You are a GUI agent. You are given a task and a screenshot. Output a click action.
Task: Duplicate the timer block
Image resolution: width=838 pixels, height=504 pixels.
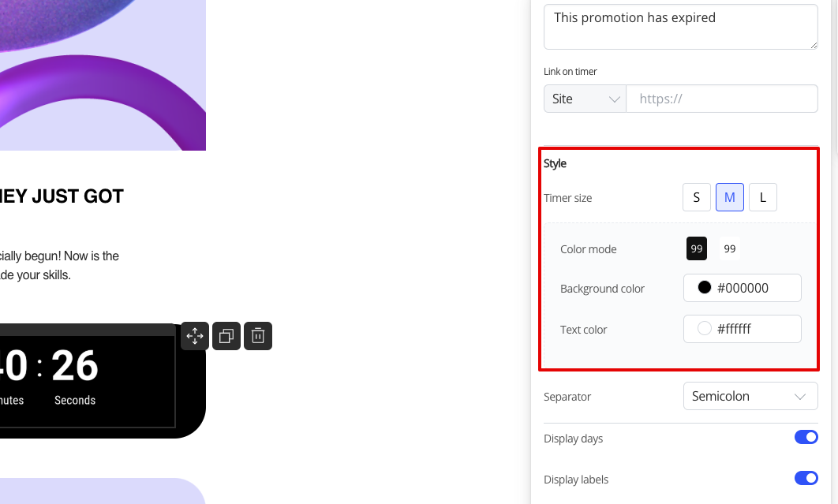click(x=226, y=336)
